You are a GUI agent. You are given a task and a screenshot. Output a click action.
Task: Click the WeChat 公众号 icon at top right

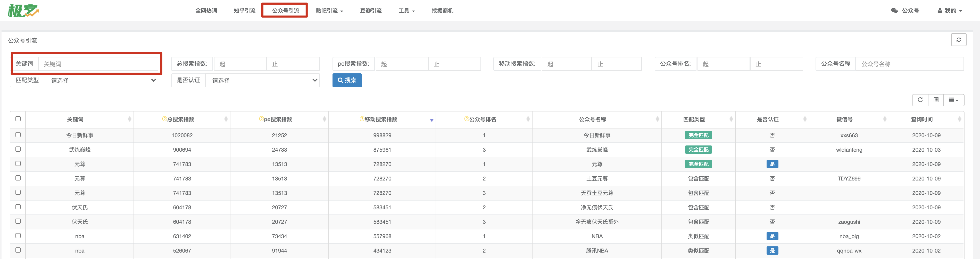point(894,11)
